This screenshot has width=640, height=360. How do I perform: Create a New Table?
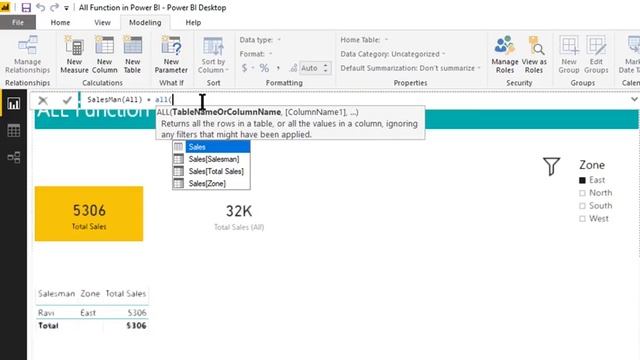click(132, 54)
